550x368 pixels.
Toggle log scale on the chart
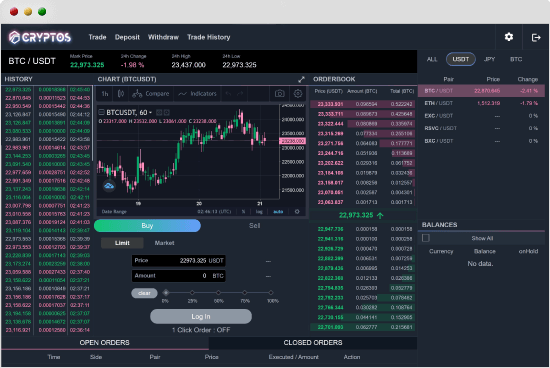coord(259,212)
